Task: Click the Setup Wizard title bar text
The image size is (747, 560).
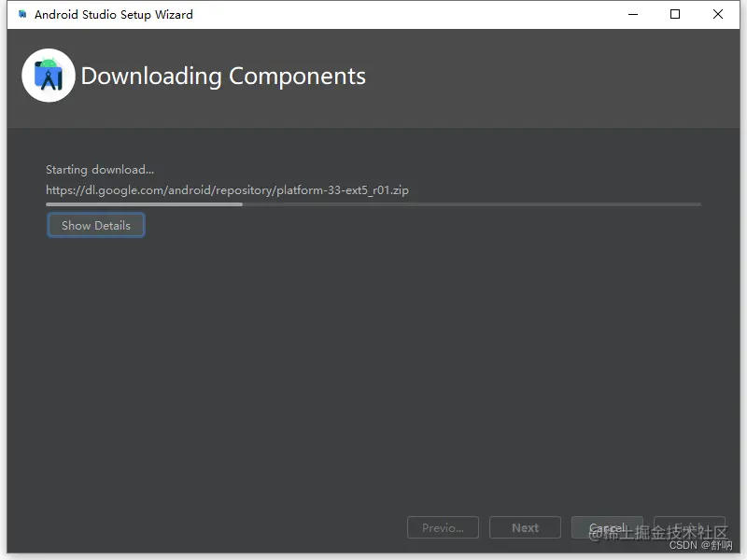Action: [x=113, y=14]
